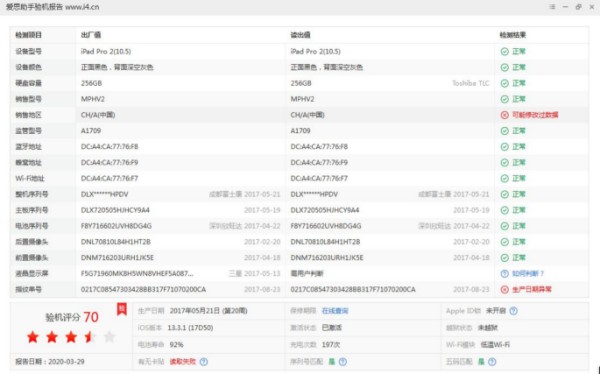Open the 在线查询 warranty link

click(335, 311)
